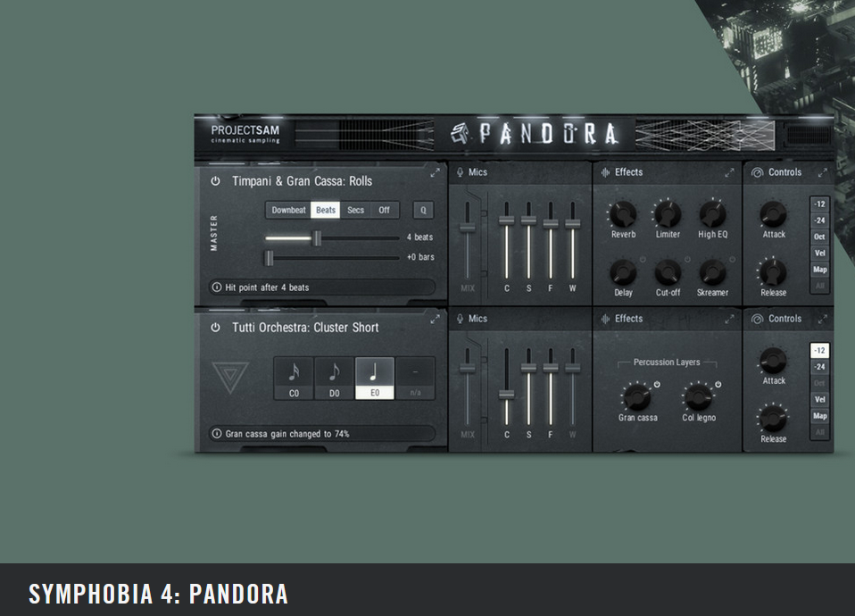The height and width of the screenshot is (616, 855).
Task: Toggle power for Timpani & Gran Cassa: Rolls
Action: 215,181
